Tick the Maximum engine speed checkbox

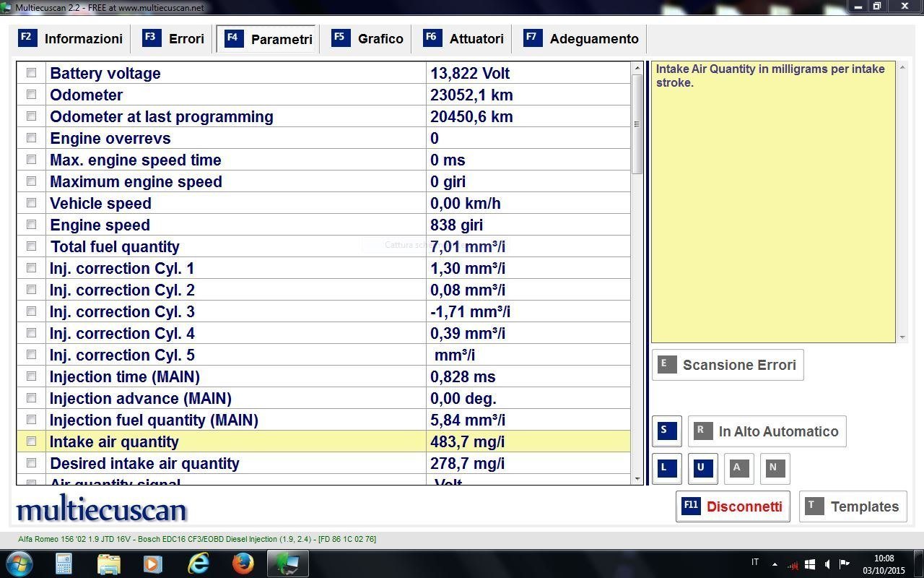pos(31,181)
